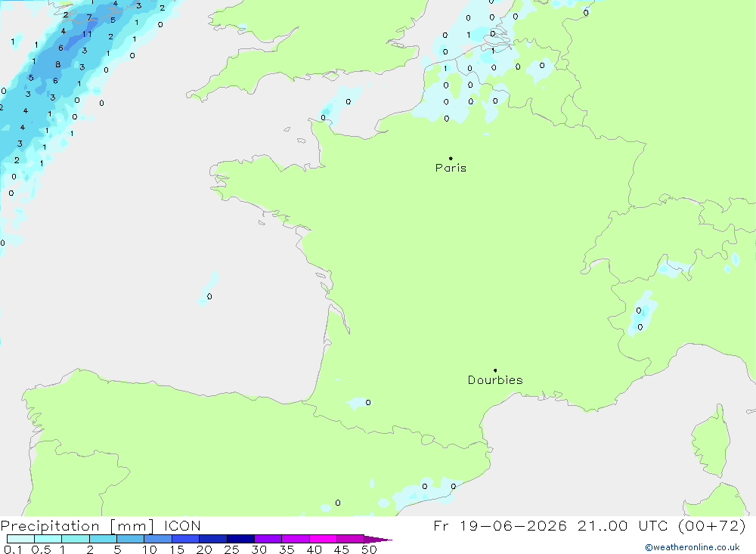756x554 pixels.
Task: Select the 10–15 mm legend swatch
Action: pos(158,539)
